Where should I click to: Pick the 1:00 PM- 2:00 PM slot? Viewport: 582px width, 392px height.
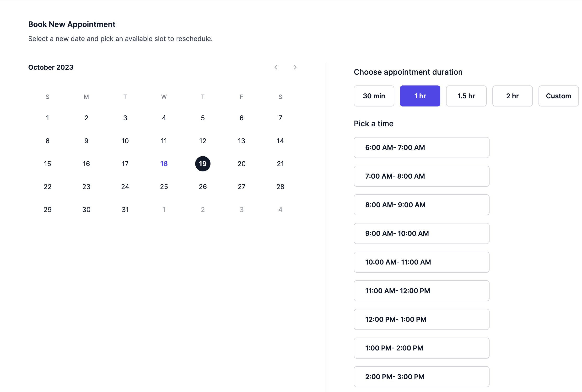tap(421, 348)
